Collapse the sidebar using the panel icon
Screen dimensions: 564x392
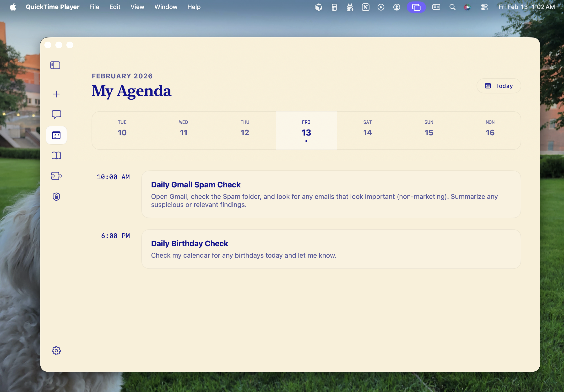(56, 65)
